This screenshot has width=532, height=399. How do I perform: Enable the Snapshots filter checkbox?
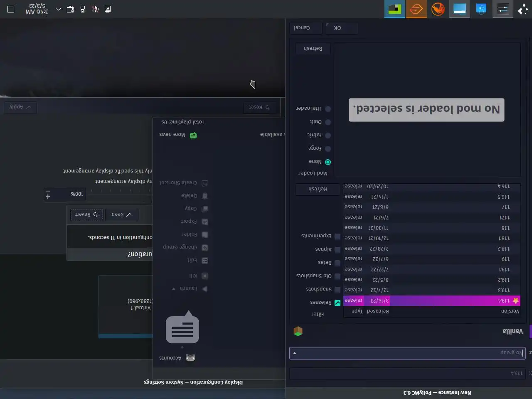pos(337,289)
